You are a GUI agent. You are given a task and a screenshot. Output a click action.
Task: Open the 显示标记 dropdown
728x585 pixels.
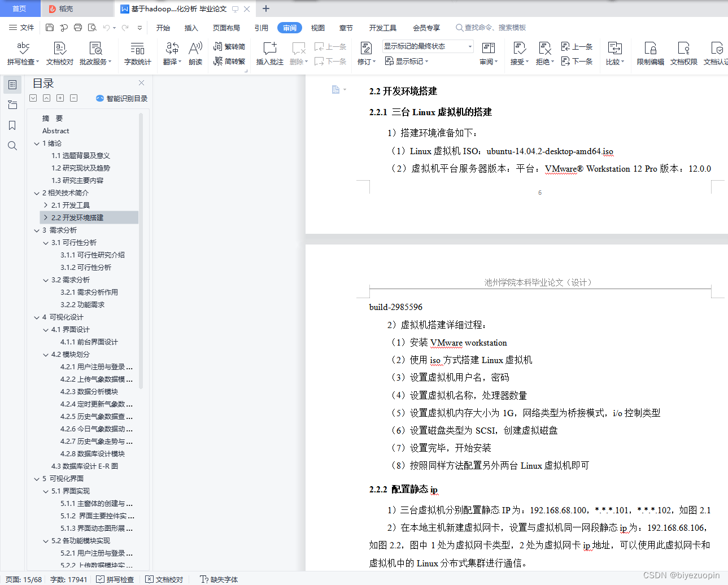[x=407, y=61]
